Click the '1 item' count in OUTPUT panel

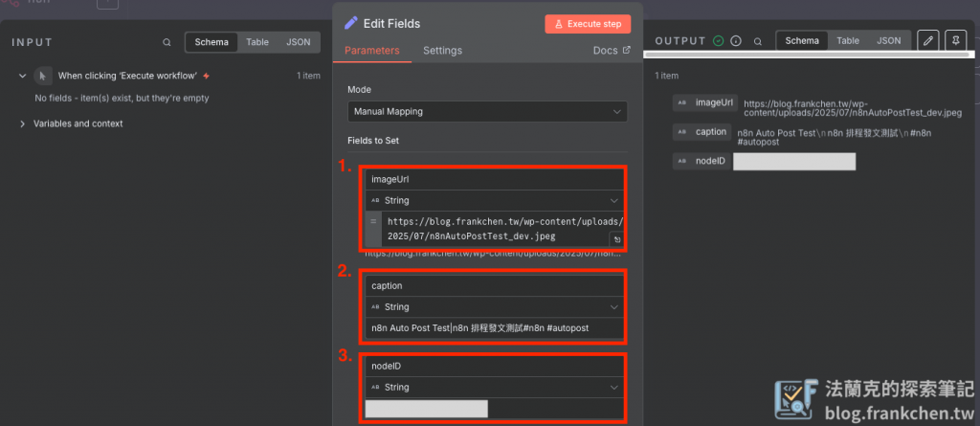tap(667, 76)
